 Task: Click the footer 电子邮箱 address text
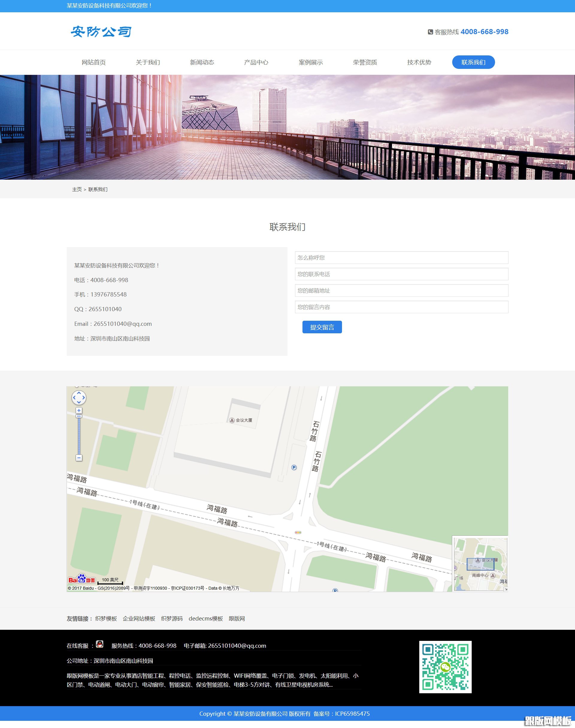[x=225, y=646]
